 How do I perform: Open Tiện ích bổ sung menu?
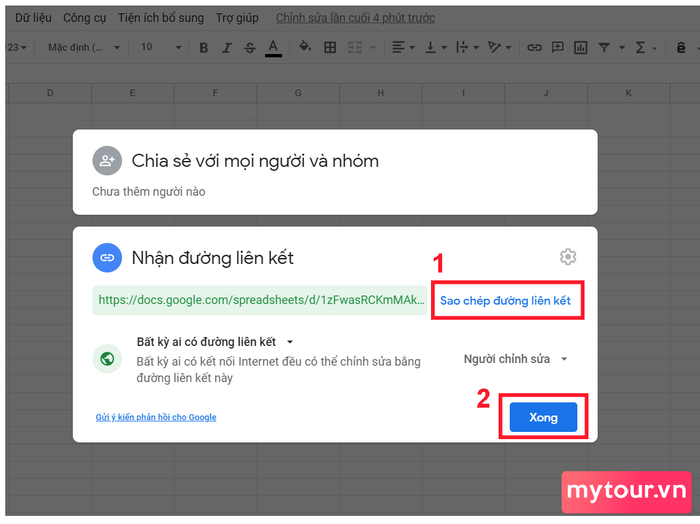point(161,18)
